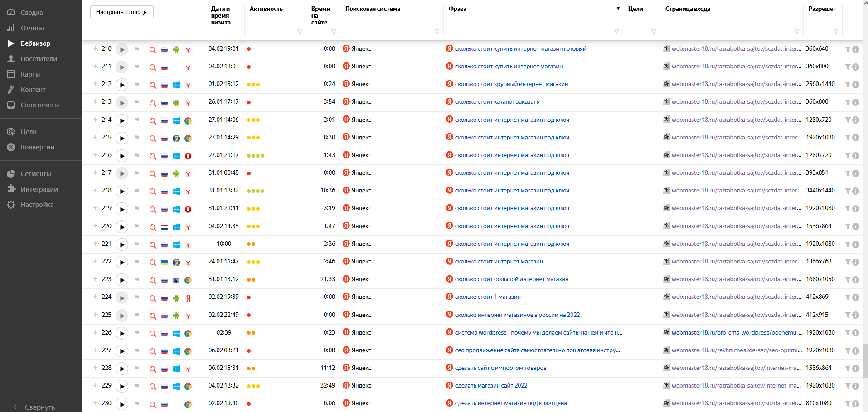Image resolution: width=868 pixels, height=412 pixels.
Task: Go to Посетители in the sidebar
Action: [x=39, y=59]
